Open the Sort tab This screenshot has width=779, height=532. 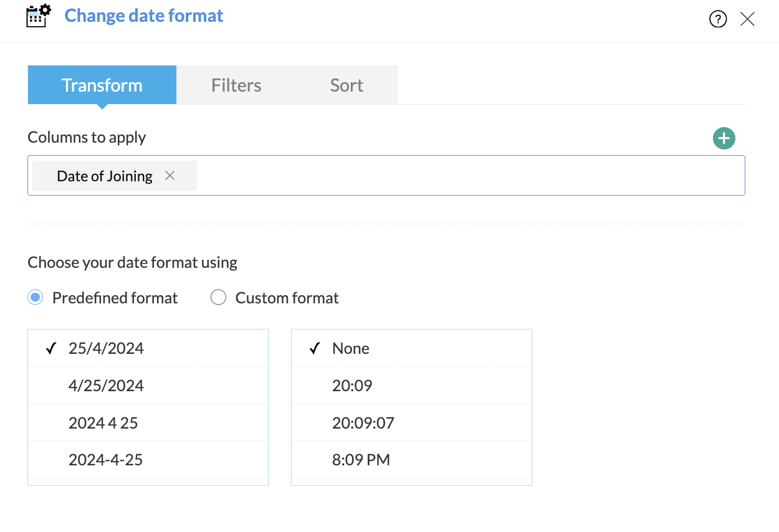pyautogui.click(x=346, y=85)
